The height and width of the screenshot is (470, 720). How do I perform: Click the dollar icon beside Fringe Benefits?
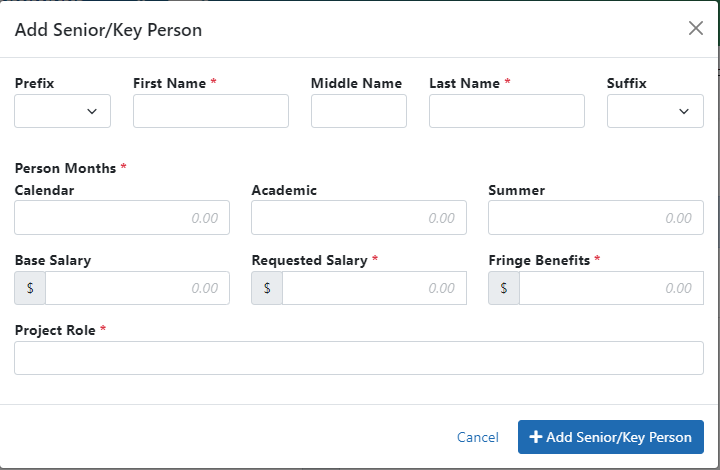click(504, 288)
